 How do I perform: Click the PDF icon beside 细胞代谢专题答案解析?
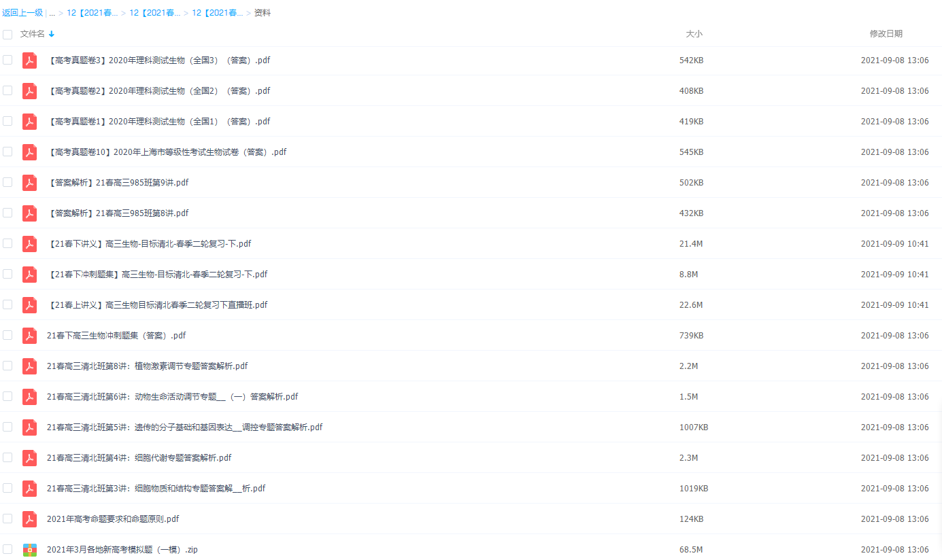[x=29, y=457]
